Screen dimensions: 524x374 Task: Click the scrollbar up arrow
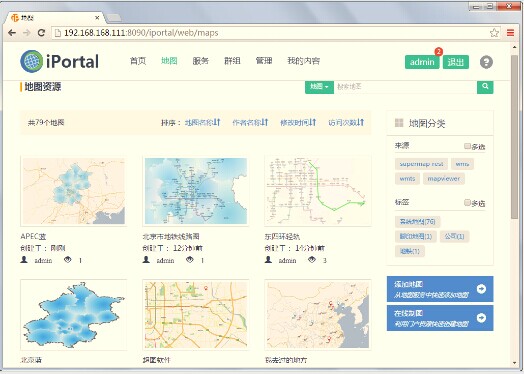coord(514,47)
